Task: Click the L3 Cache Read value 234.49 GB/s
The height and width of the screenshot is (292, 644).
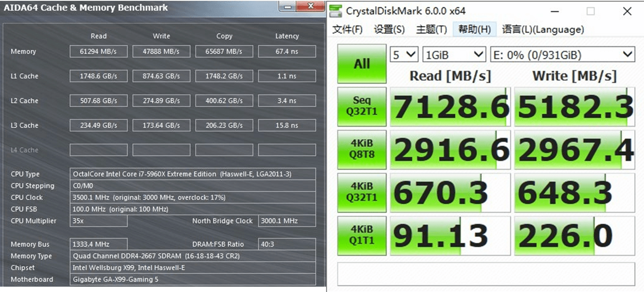Action: 98,125
